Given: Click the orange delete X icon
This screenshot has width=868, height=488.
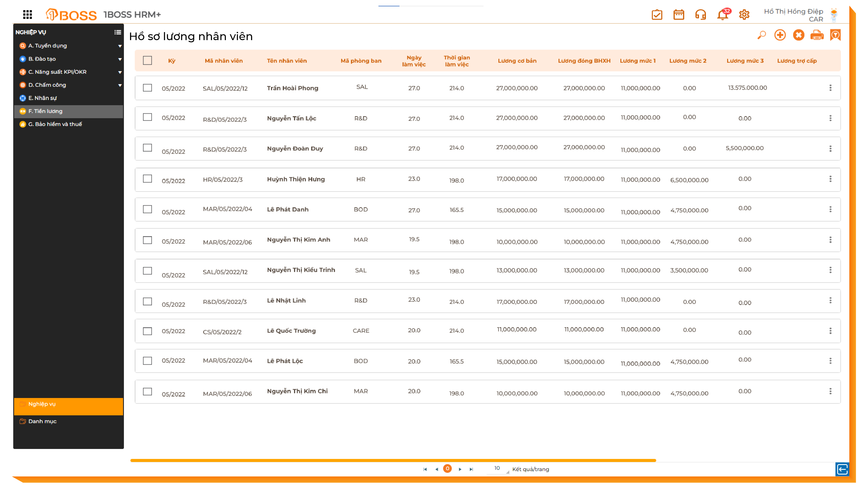Looking at the screenshot, I should pyautogui.click(x=799, y=35).
